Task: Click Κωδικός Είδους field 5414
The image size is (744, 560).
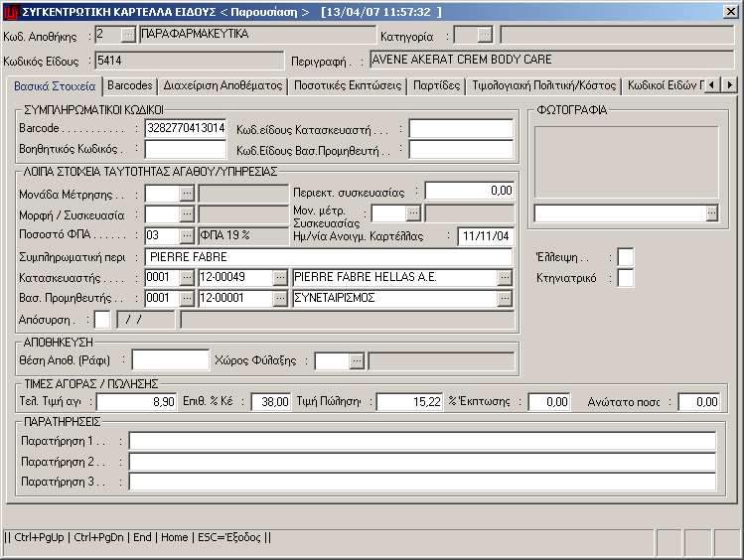Action: click(x=190, y=61)
